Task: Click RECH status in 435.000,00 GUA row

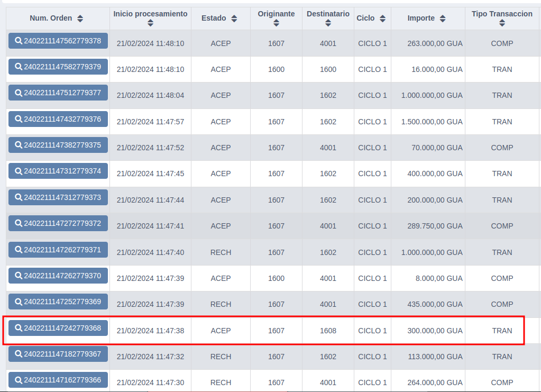Action: pos(221,304)
